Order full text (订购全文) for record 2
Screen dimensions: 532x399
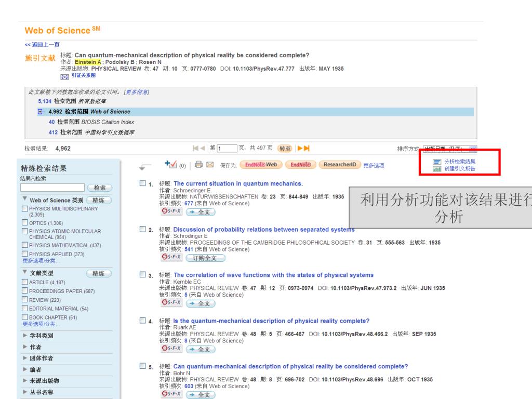tap(206, 258)
